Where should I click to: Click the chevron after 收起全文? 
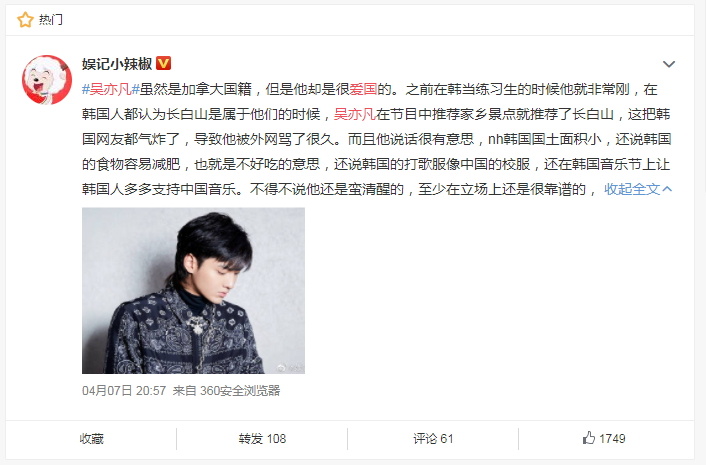[x=667, y=189]
